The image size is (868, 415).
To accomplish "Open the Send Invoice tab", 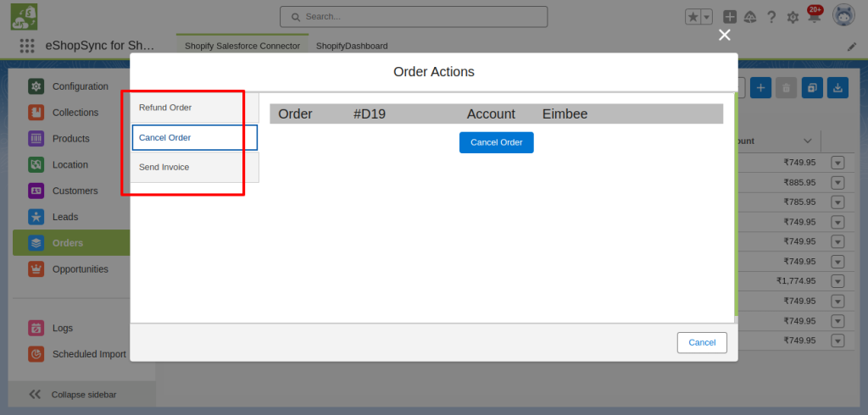I will pyautogui.click(x=194, y=167).
